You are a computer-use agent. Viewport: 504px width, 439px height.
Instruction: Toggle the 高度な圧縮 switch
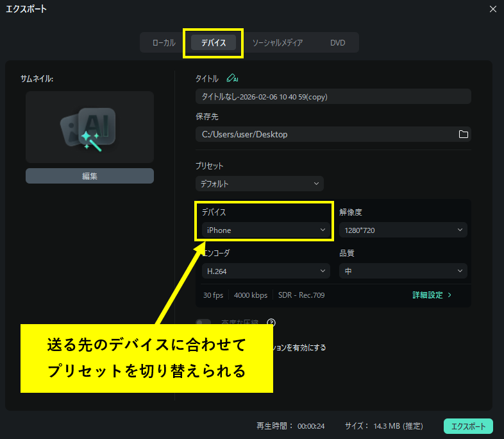click(x=203, y=322)
